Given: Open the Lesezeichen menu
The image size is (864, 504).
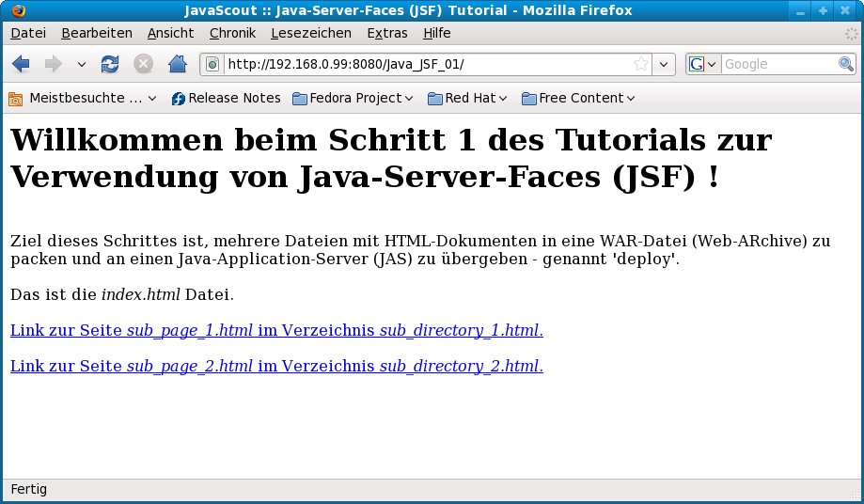Looking at the screenshot, I should (x=310, y=33).
